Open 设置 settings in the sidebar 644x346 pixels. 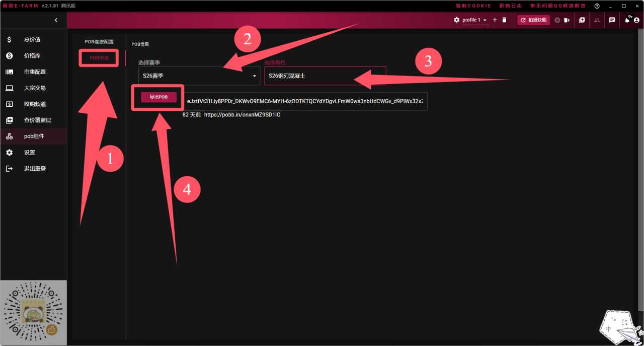(10, 153)
